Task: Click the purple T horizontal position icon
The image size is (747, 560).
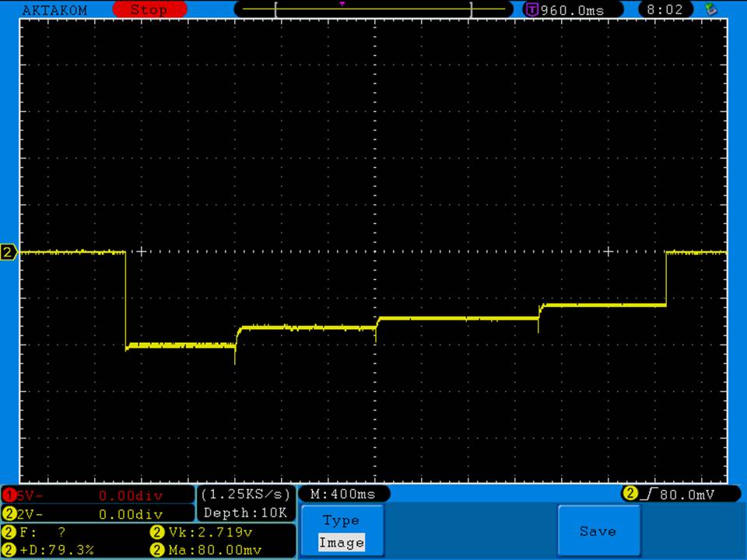Action: (532, 10)
